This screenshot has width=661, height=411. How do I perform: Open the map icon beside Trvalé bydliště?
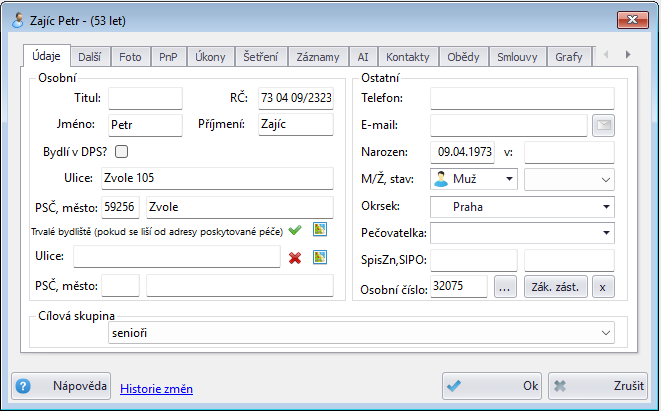tap(320, 229)
